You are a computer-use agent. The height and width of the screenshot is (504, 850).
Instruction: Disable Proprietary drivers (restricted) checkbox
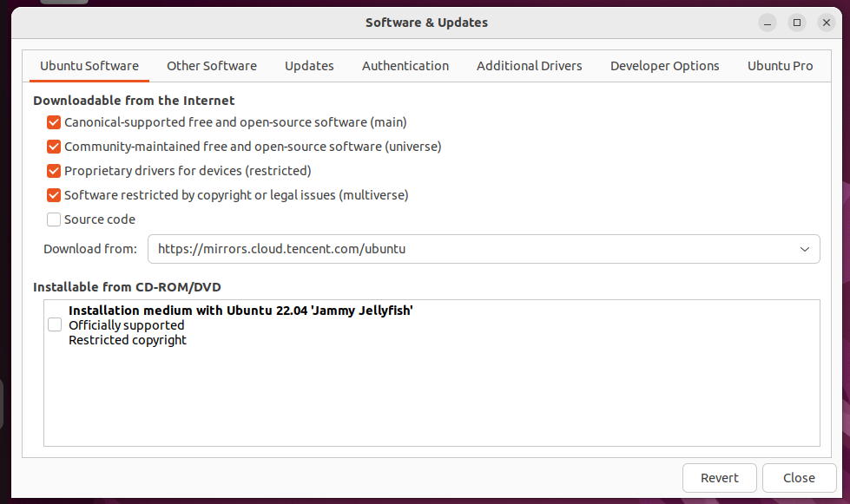54,171
